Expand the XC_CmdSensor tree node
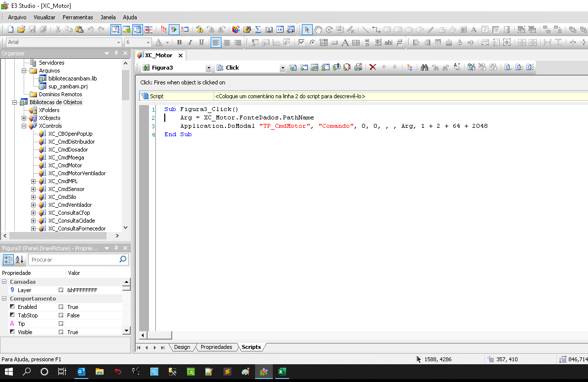This screenshot has width=588, height=382. tap(33, 189)
